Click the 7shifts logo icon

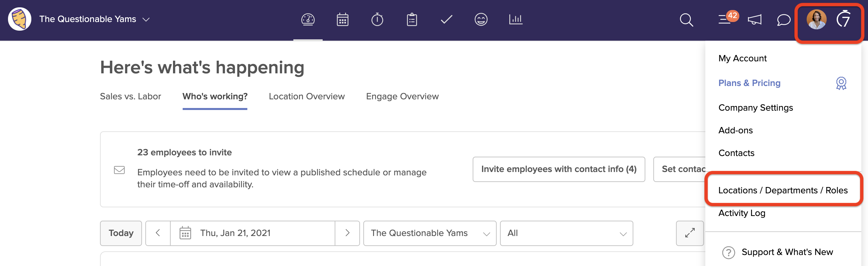(843, 19)
